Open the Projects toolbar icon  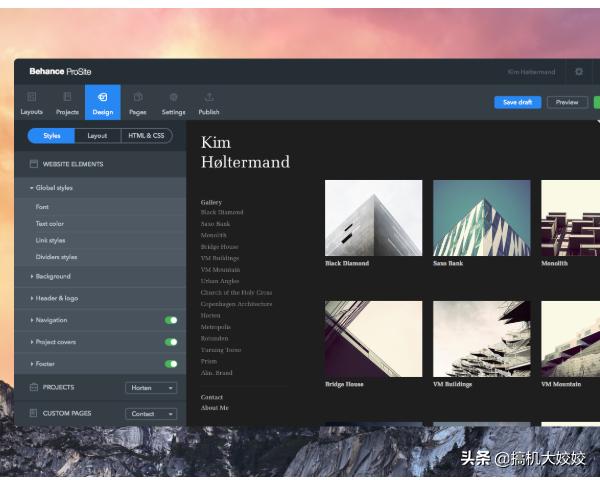coord(67,97)
